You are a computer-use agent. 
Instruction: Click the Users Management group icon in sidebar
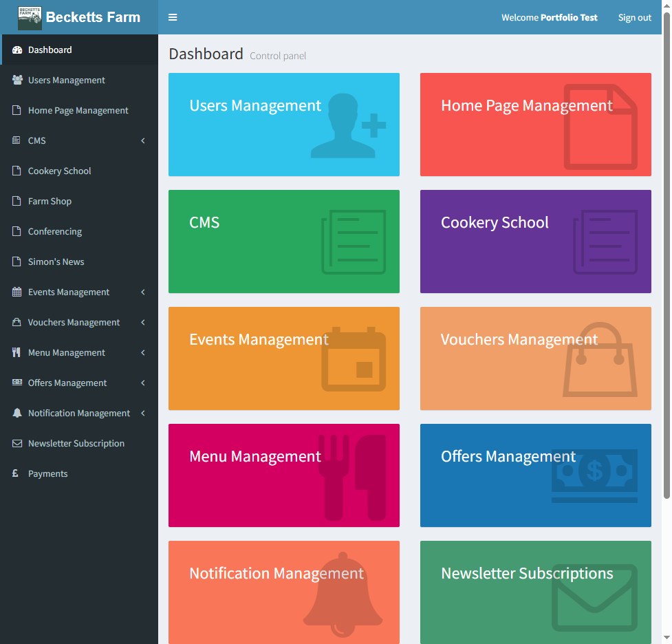(x=17, y=80)
